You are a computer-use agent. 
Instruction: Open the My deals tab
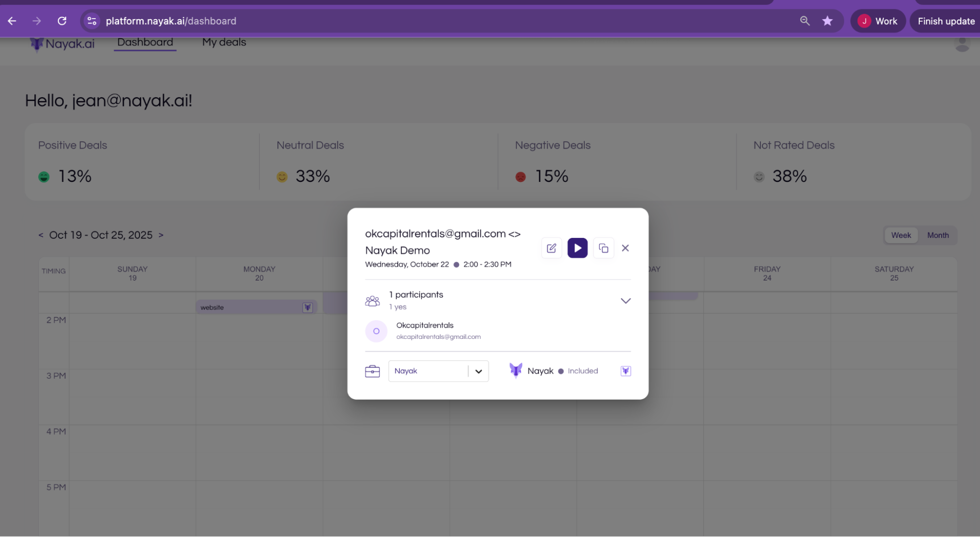coord(224,43)
